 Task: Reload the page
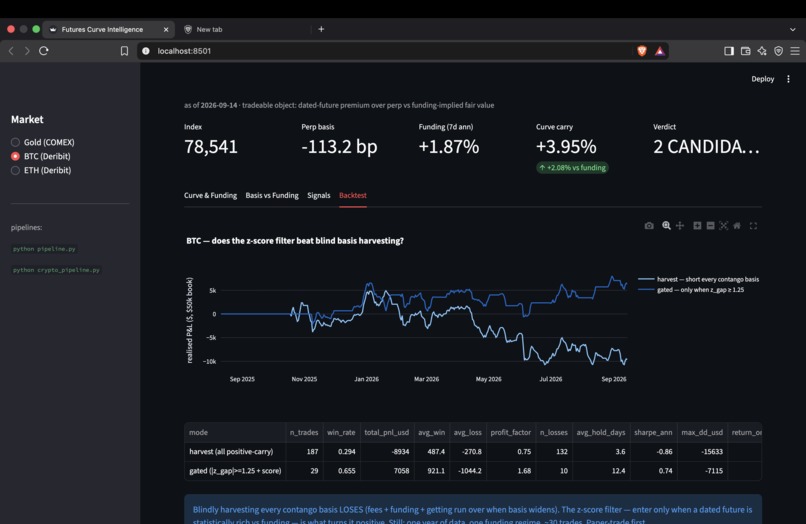point(44,50)
